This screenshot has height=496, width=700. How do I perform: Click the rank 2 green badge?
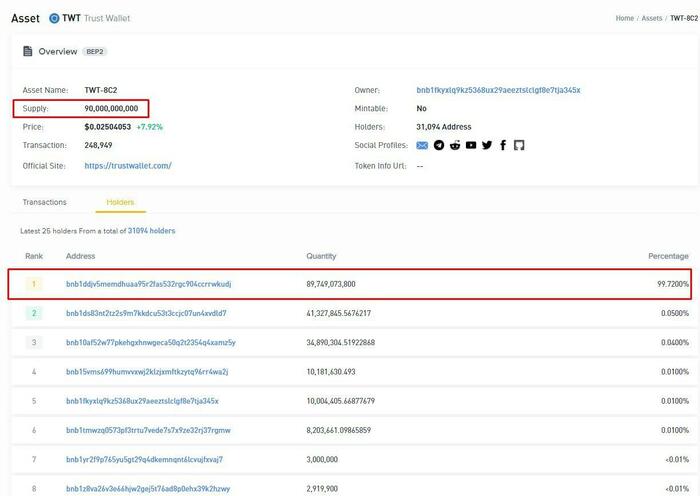point(34,313)
